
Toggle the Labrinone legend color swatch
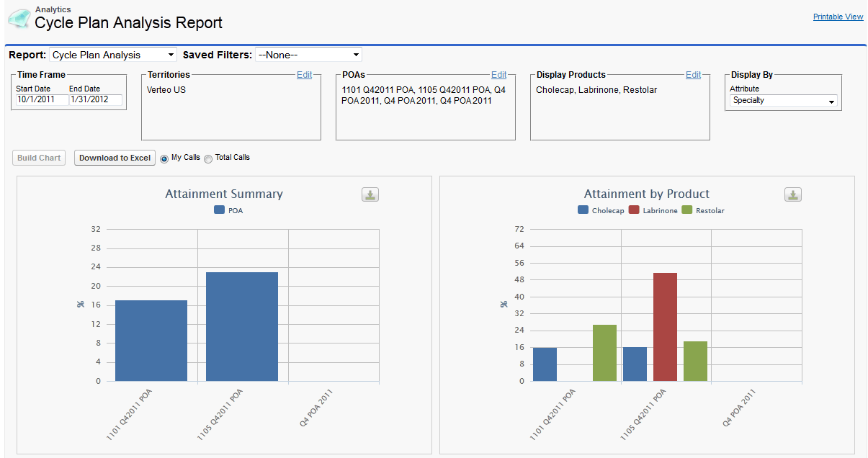coord(634,210)
